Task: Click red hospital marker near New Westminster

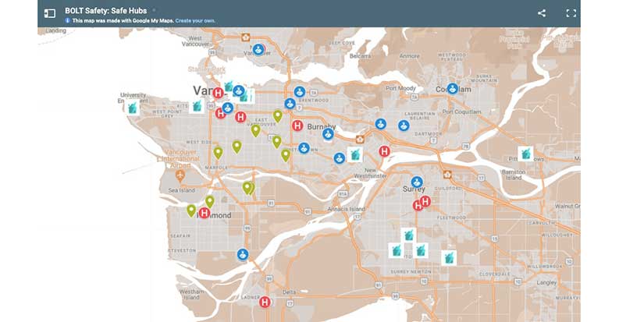Action: point(384,151)
